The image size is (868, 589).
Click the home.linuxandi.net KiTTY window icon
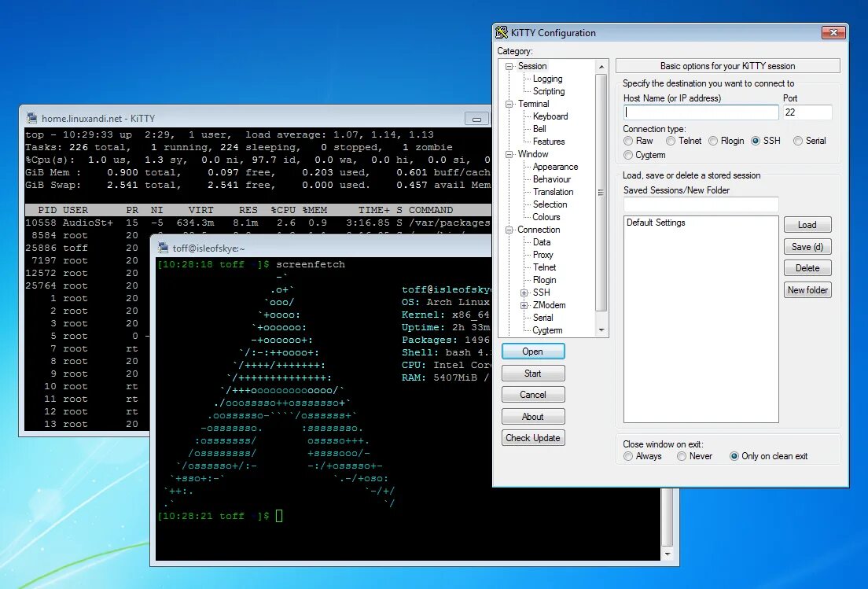32,118
